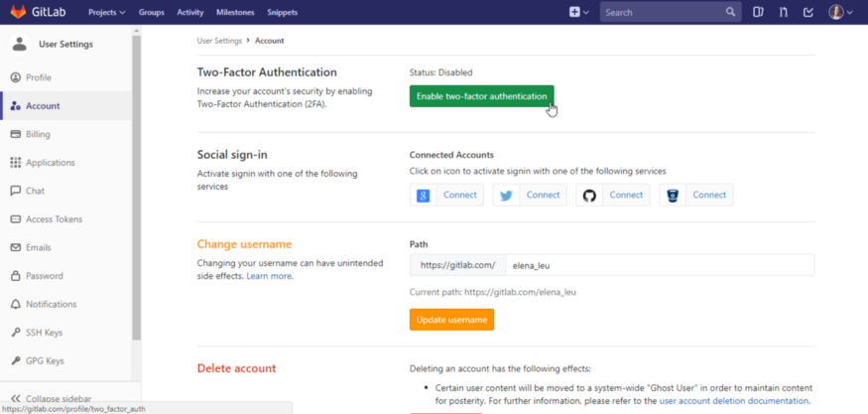Image resolution: width=868 pixels, height=414 pixels.
Task: Expand the new item plus dropdown
Action: [578, 12]
